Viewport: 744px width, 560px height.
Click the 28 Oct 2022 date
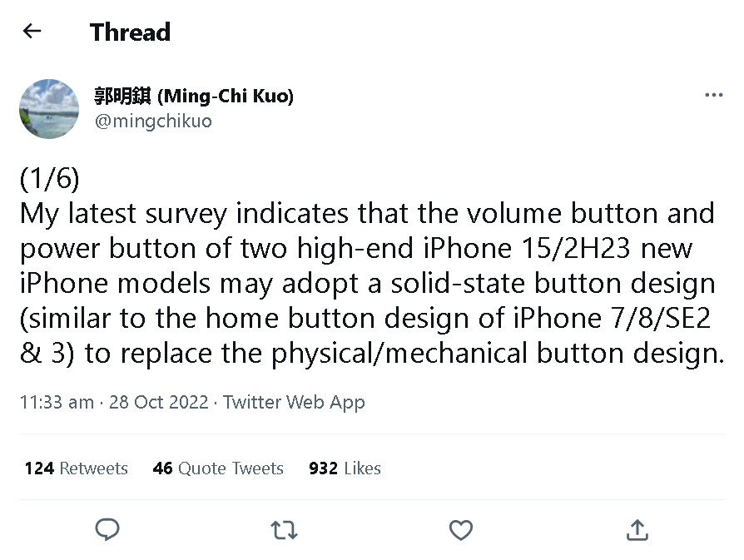159,402
